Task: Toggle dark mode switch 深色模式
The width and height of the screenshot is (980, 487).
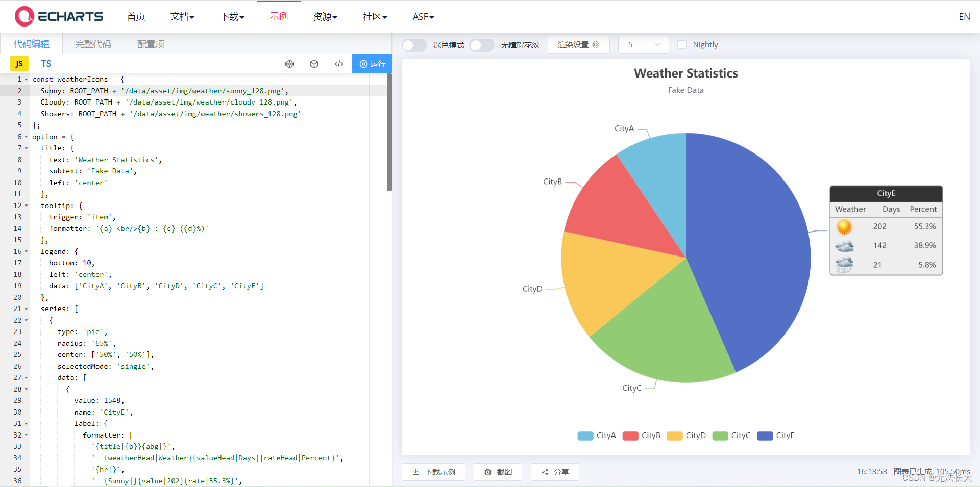Action: (x=414, y=45)
